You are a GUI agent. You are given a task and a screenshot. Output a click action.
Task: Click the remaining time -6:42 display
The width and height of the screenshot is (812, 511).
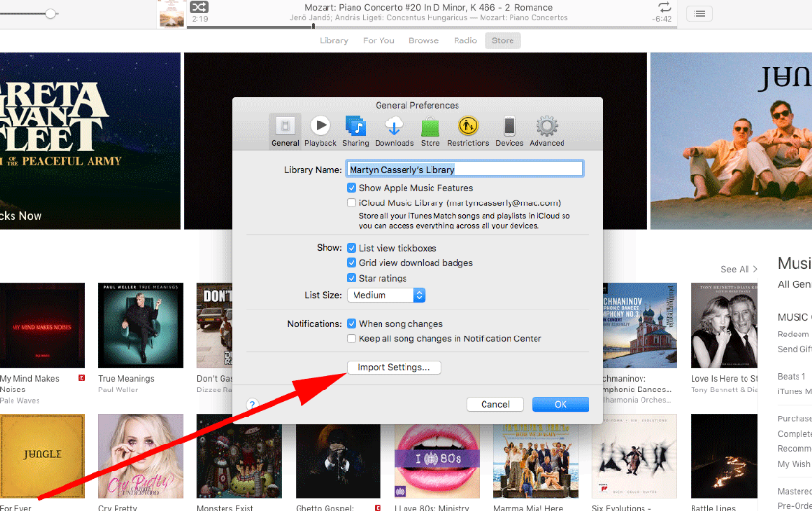pos(663,19)
